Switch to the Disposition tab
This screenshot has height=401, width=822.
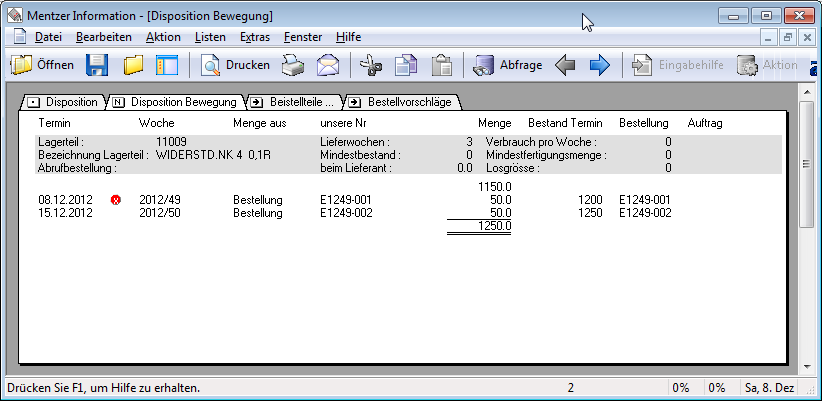pos(63,102)
